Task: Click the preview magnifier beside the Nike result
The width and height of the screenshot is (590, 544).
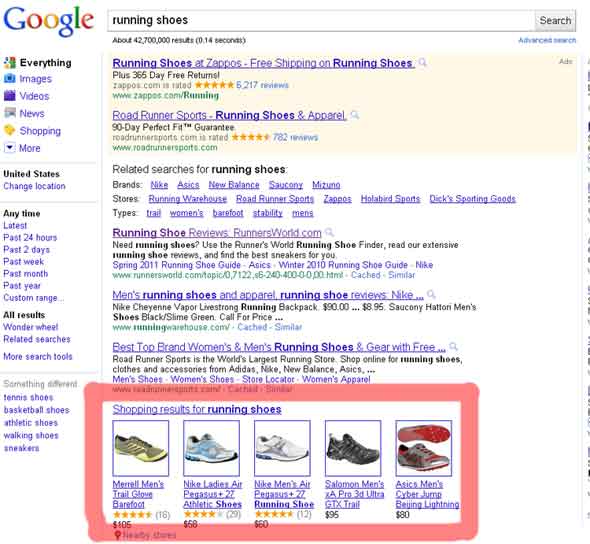Action: click(x=432, y=294)
